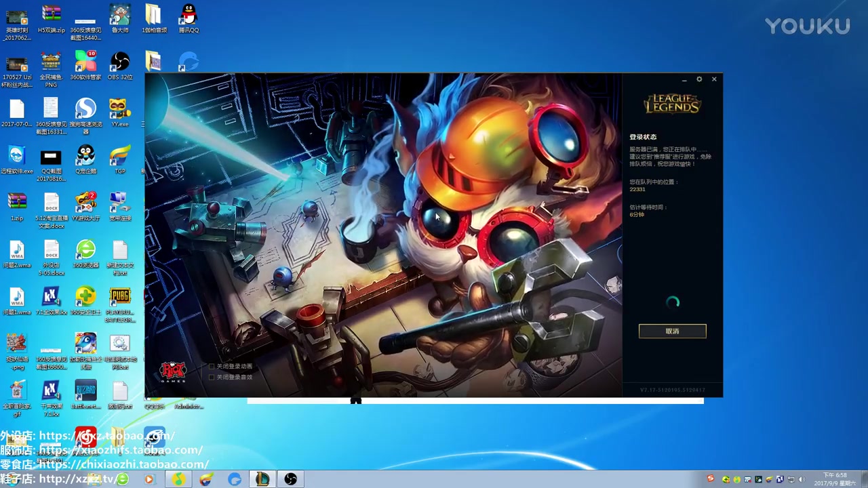Launch YY.exe desktop icon
Image resolution: width=868 pixels, height=488 pixels.
pos(120,113)
